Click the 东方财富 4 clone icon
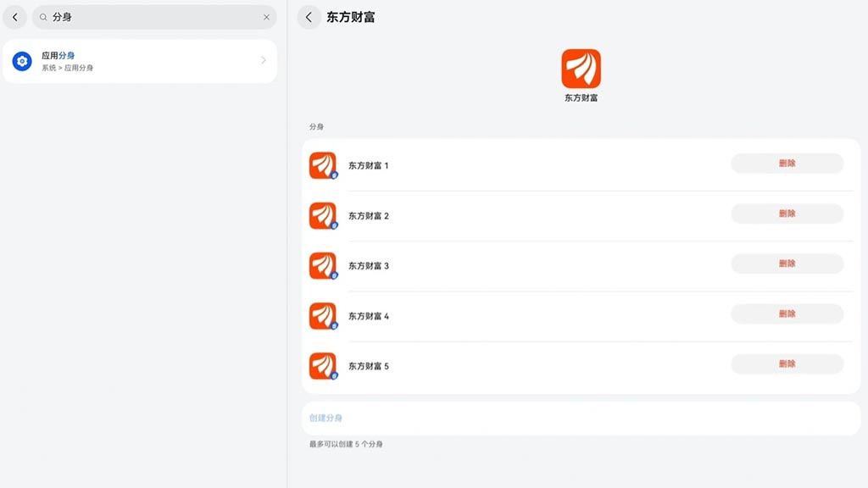The width and height of the screenshot is (868, 488). point(323,316)
